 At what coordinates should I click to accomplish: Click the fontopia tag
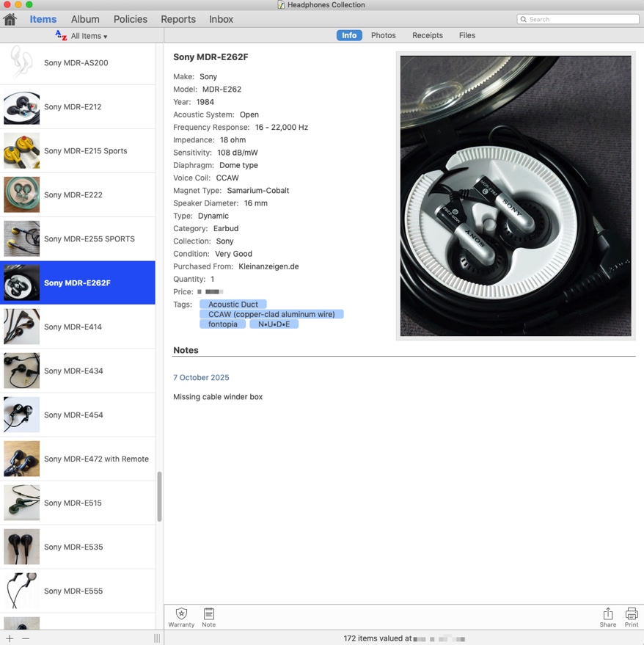point(222,324)
